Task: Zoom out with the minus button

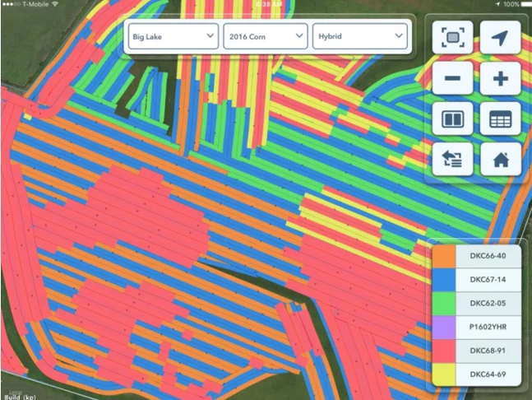Action: point(454,80)
